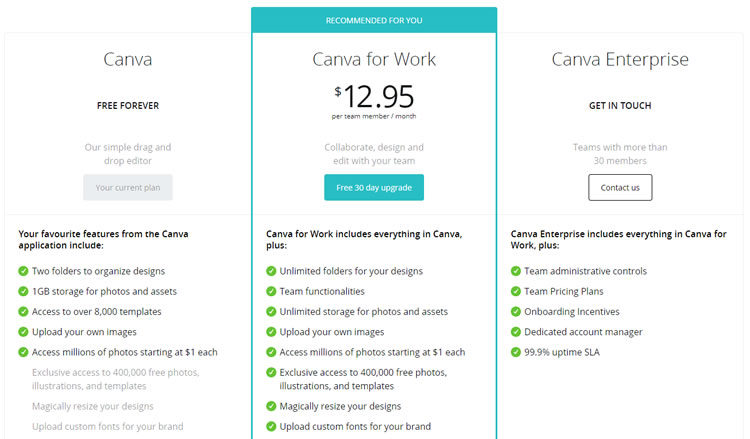
Task: Click the checkmark beside 99.9% uptime SLA
Action: [x=516, y=352]
